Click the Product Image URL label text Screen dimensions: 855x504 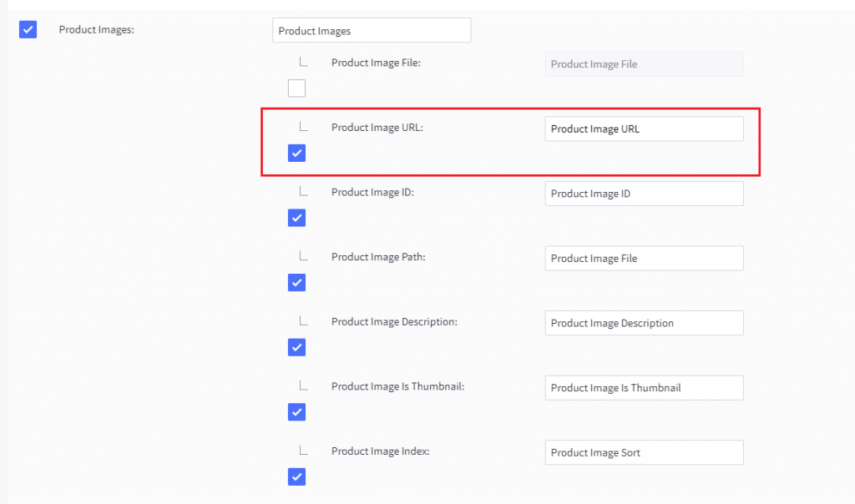click(x=377, y=127)
